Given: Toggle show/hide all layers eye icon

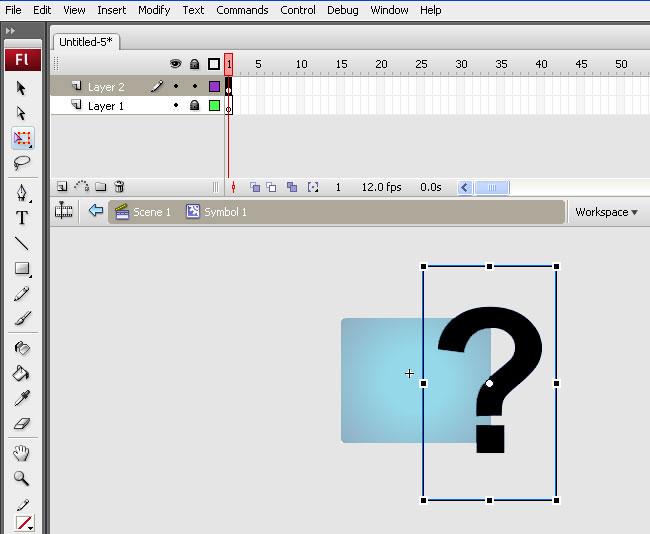Looking at the screenshot, I should tap(175, 64).
